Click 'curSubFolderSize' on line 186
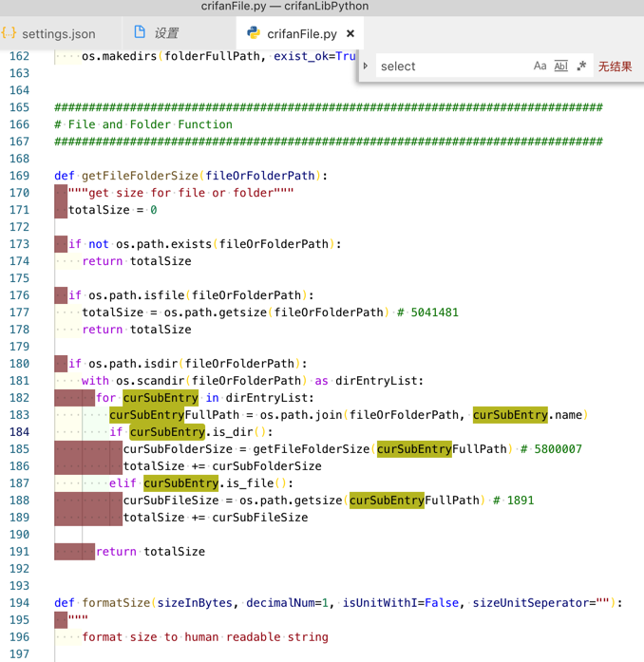 coord(267,466)
